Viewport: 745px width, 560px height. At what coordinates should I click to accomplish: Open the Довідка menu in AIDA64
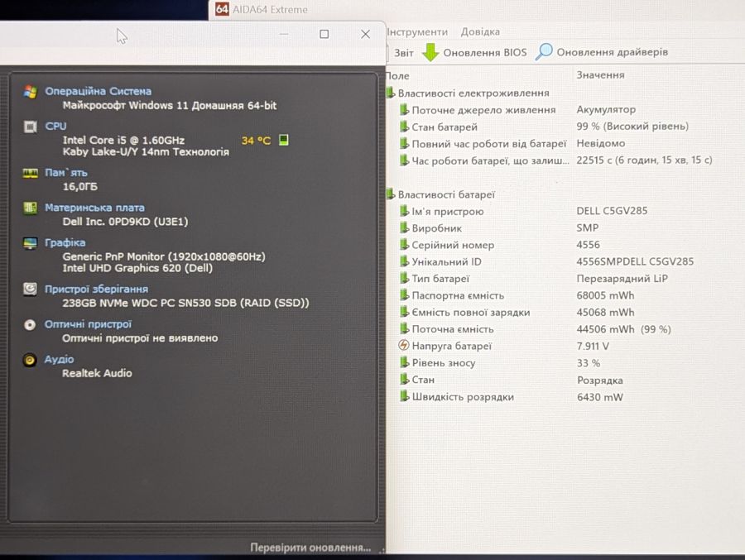480,31
